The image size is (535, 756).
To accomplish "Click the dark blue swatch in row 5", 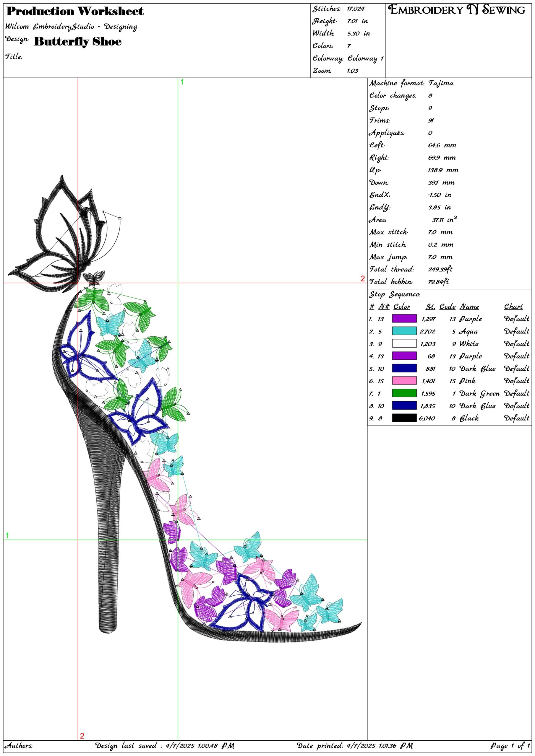I will (x=404, y=368).
